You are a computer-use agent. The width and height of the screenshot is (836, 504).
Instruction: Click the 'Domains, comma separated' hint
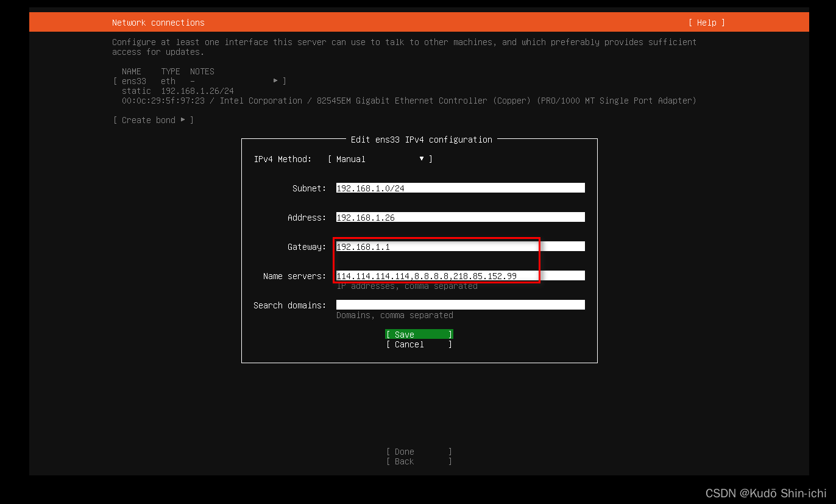click(395, 315)
